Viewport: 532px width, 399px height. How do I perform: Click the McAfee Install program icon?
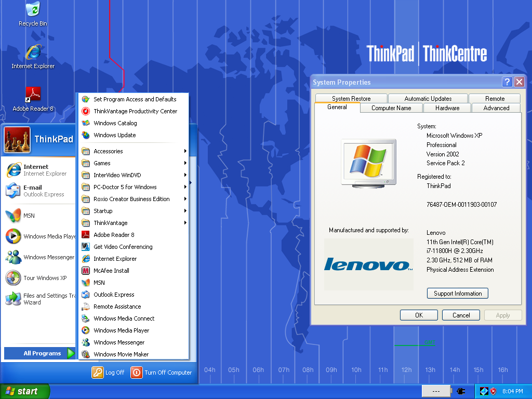86,271
